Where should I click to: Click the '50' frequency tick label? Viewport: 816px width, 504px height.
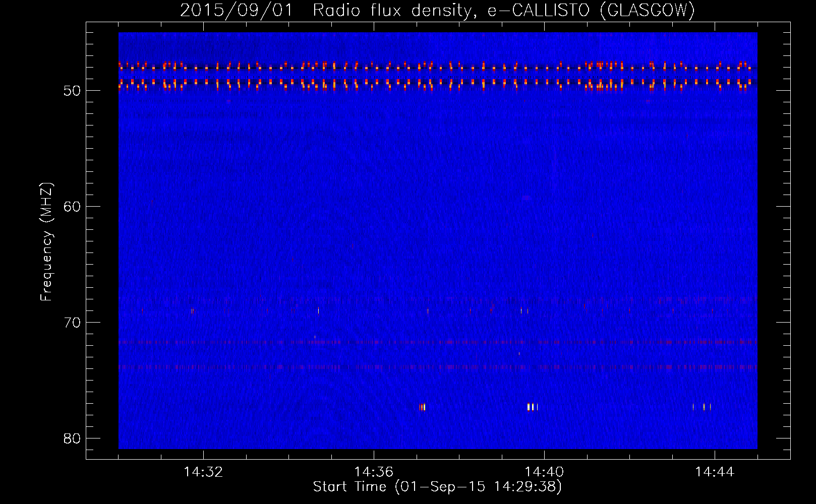pos(72,91)
